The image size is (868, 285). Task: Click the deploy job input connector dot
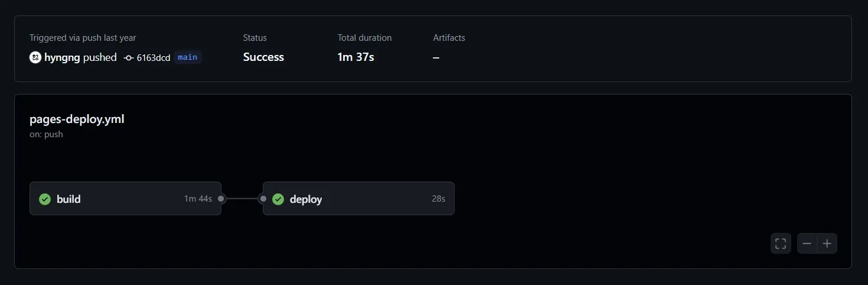tap(263, 199)
